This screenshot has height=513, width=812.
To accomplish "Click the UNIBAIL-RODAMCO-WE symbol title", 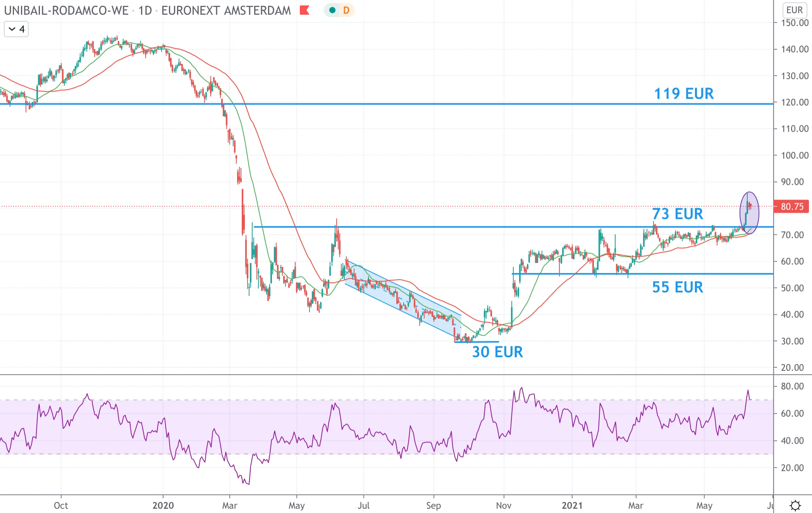I will (x=66, y=10).
